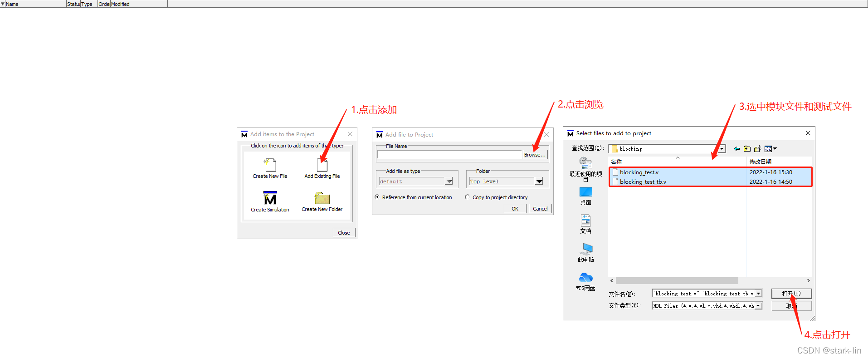Click the sort triangle beside Name column
This screenshot has height=358, width=868.
click(2, 4)
